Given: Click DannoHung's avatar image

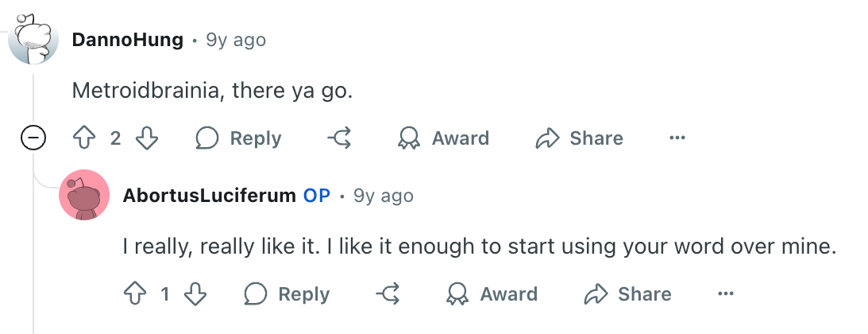Looking at the screenshot, I should (x=33, y=39).
